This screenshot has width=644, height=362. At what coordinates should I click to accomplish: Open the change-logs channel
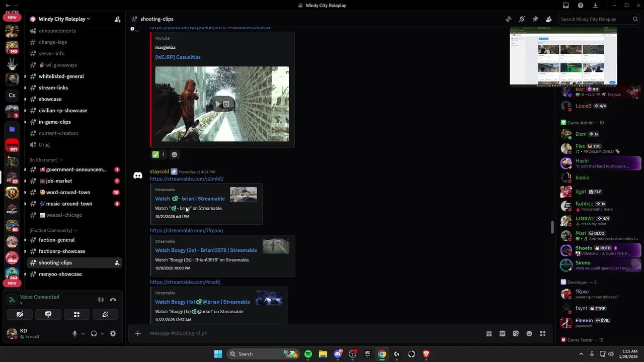pos(53,42)
